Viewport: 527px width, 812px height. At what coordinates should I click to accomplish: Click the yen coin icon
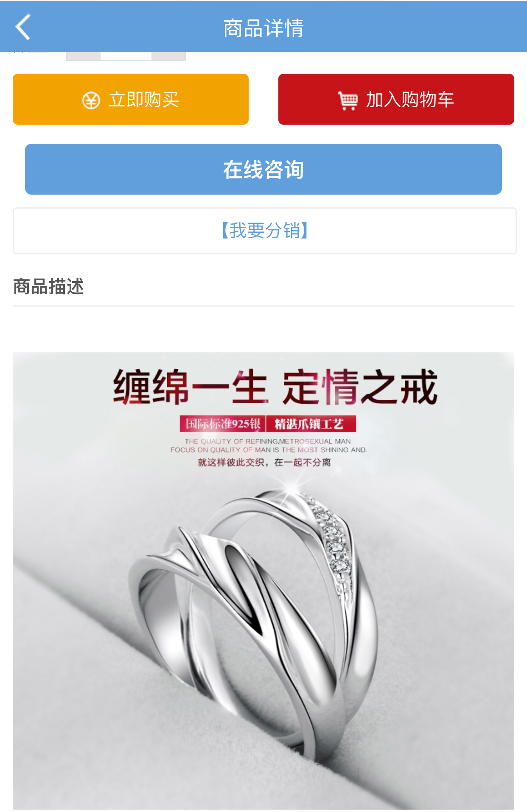(91, 100)
